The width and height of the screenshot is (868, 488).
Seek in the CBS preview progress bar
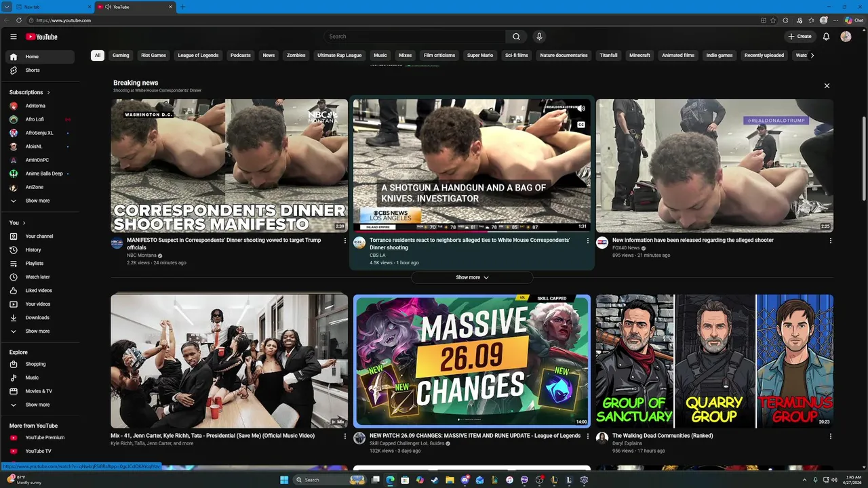pyautogui.click(x=472, y=232)
